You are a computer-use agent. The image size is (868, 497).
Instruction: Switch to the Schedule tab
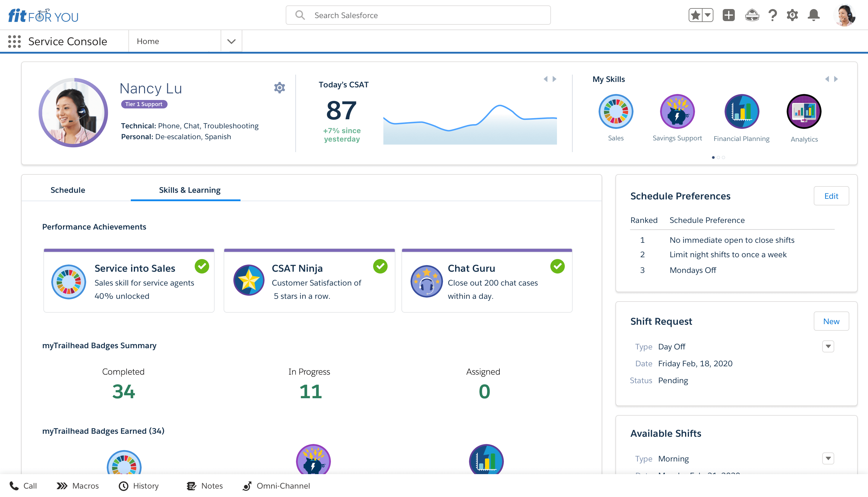pyautogui.click(x=68, y=190)
